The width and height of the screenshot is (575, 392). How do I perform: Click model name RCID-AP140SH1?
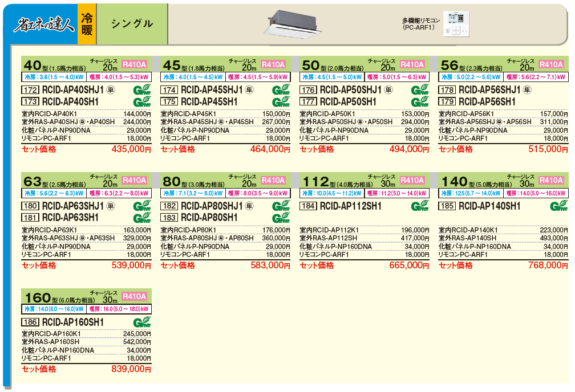pos(489,206)
